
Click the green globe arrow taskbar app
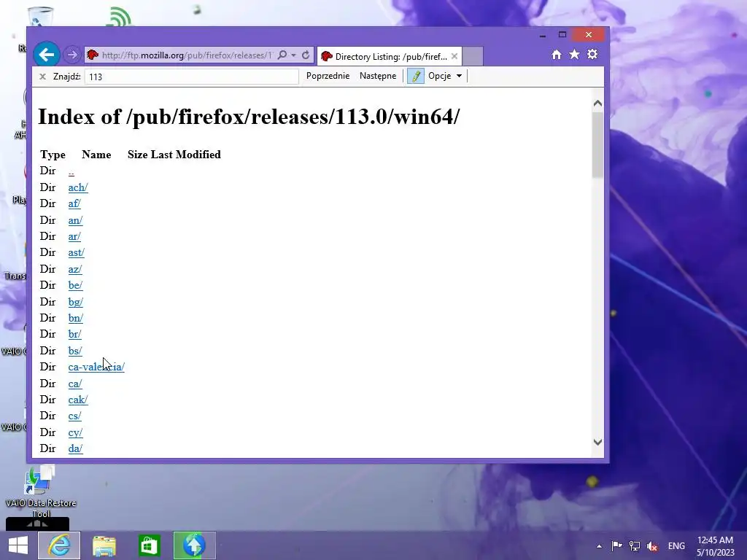tap(194, 545)
